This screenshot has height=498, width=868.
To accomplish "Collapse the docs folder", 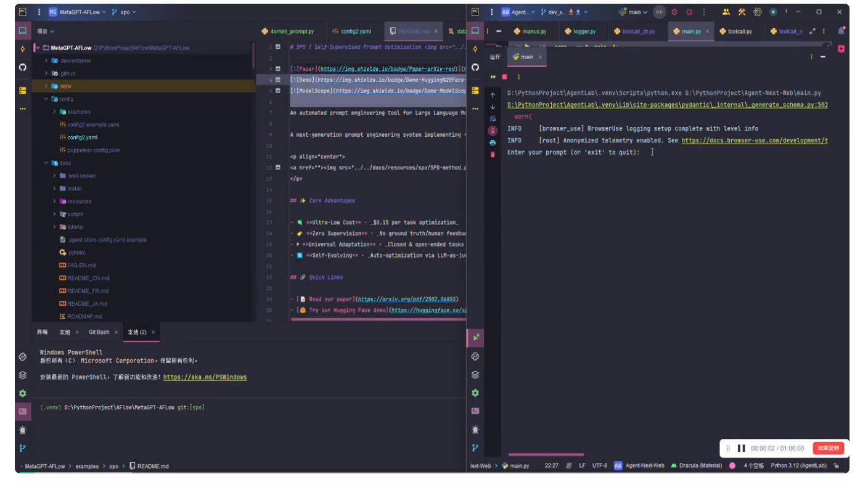I will click(x=46, y=163).
